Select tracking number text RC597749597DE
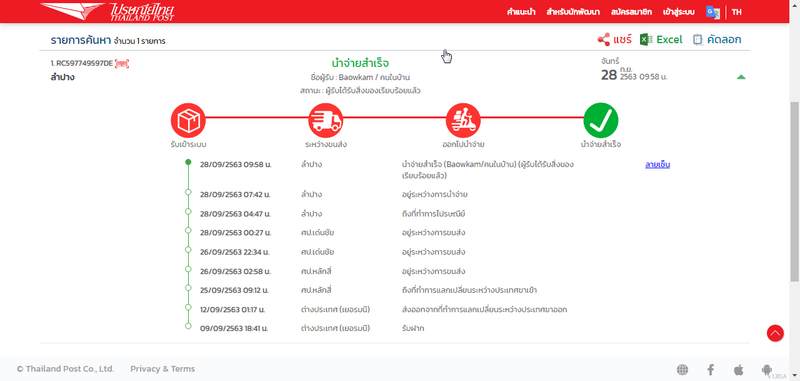The height and width of the screenshot is (381, 800). (84, 64)
